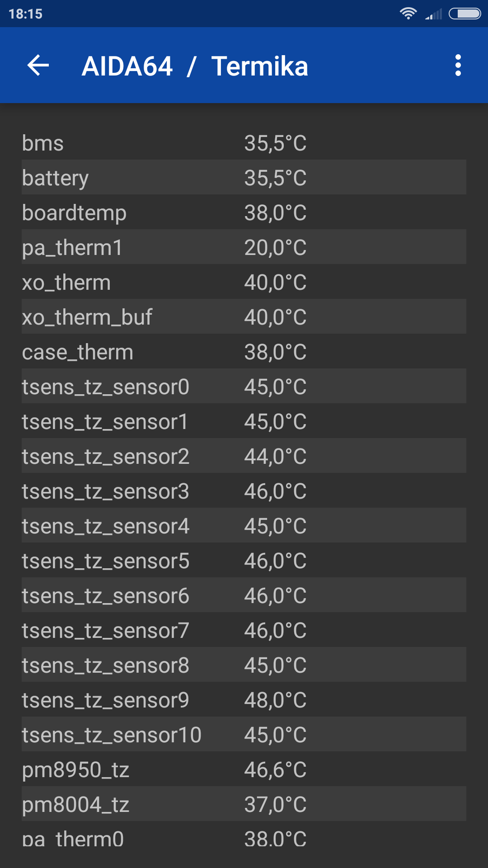
Task: Select the xo_therm_buf entry
Action: 244,317
